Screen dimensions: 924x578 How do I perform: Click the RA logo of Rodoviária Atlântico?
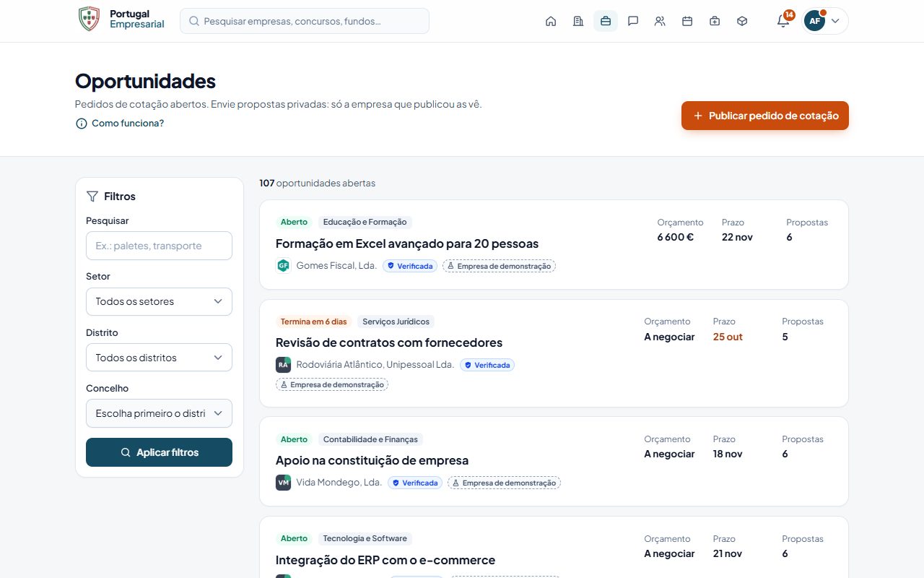283,365
